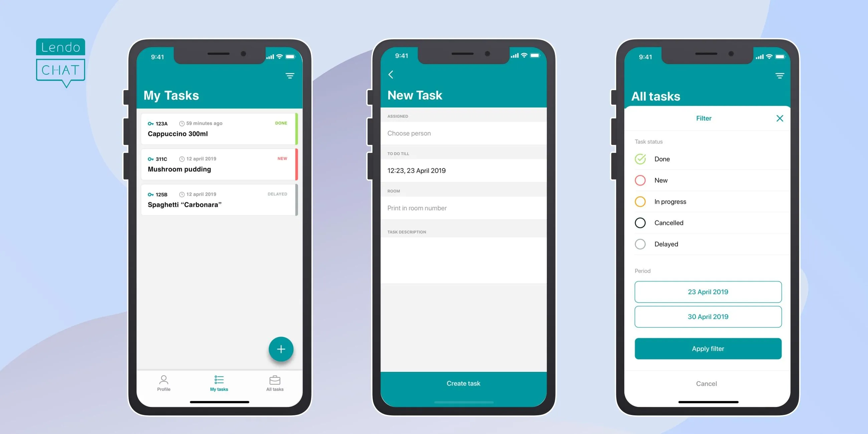Tap the Apply filter button
The height and width of the screenshot is (434, 868).
(x=708, y=348)
